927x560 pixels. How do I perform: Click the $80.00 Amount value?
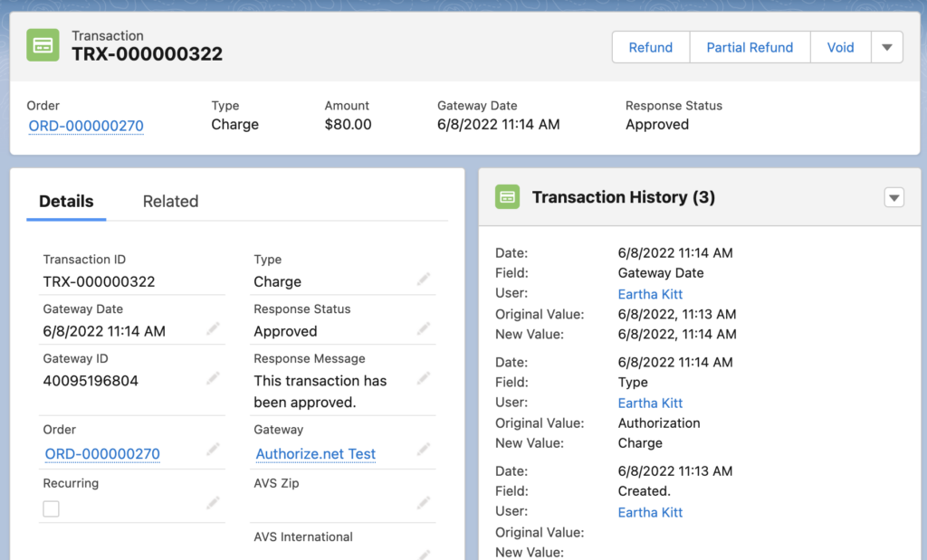coord(349,125)
